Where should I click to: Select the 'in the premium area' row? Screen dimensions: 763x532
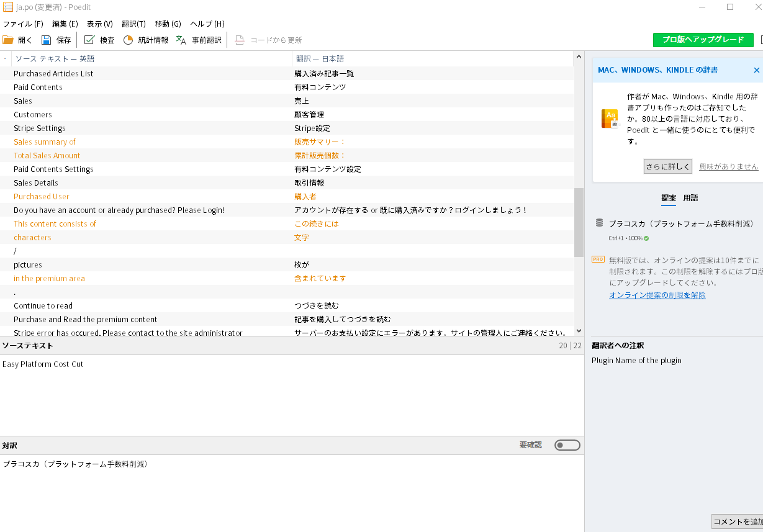pos(287,278)
